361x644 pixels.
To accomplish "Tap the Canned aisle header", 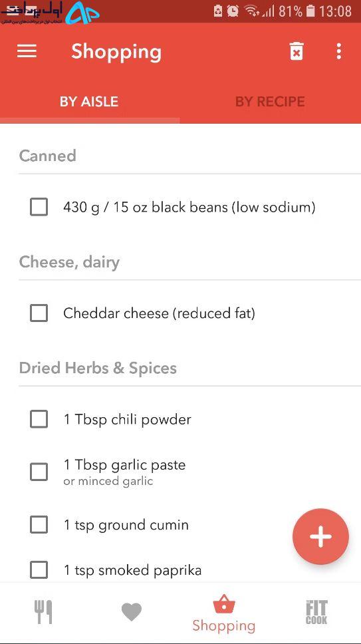I will [x=48, y=156].
